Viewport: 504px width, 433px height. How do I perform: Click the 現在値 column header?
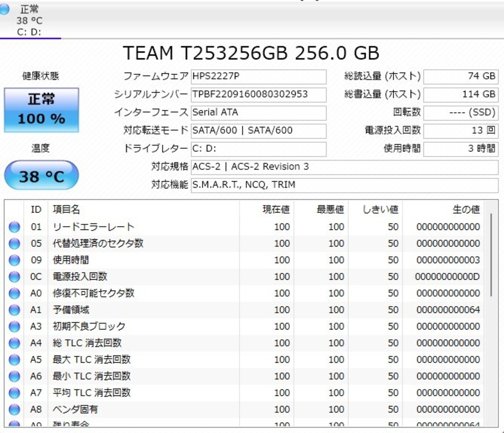point(276,209)
